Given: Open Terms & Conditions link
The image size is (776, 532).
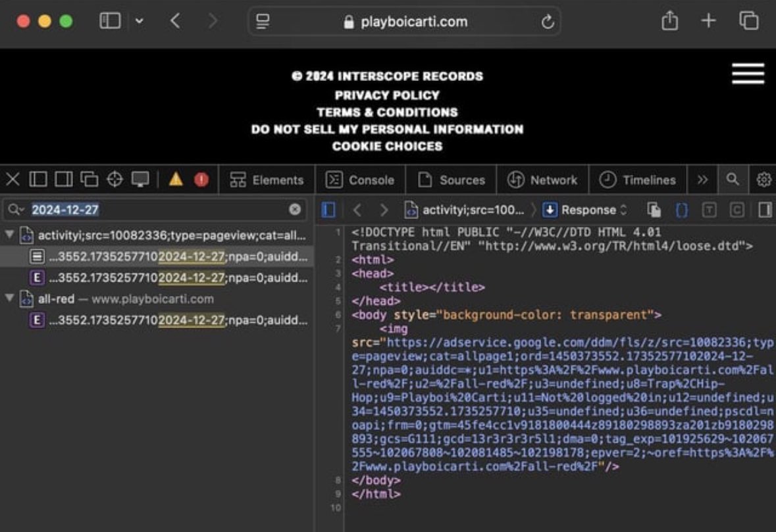Looking at the screenshot, I should (x=387, y=112).
